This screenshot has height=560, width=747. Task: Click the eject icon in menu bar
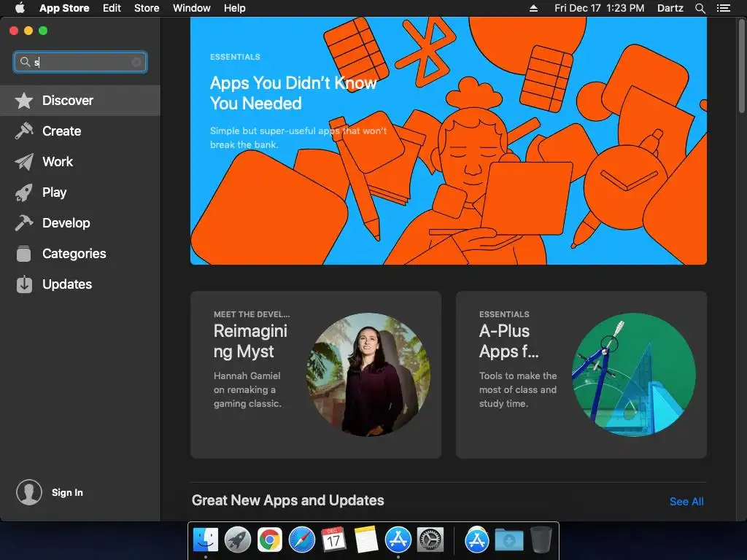[x=533, y=8]
